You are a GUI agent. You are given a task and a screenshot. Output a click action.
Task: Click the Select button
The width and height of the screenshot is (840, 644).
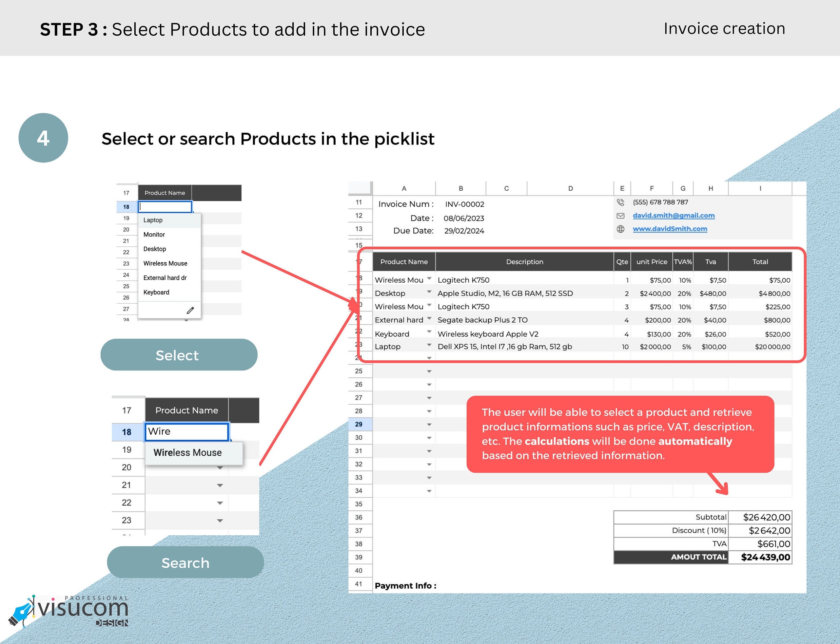pos(178,355)
